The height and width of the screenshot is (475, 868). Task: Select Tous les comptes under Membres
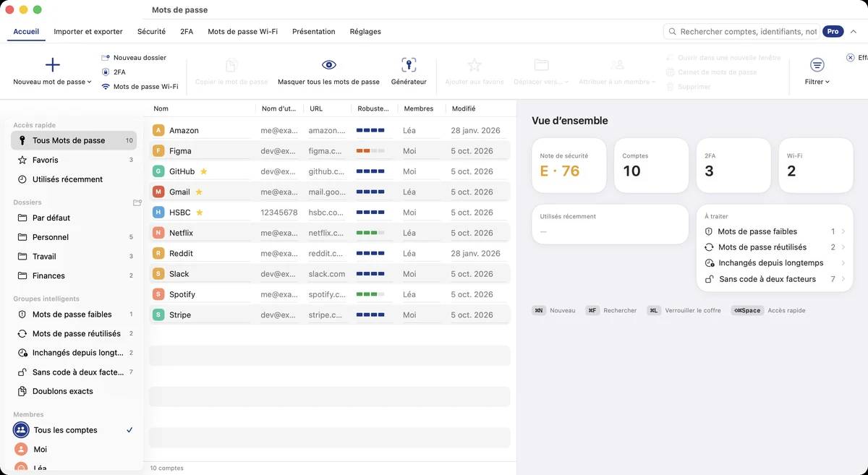(x=74, y=430)
